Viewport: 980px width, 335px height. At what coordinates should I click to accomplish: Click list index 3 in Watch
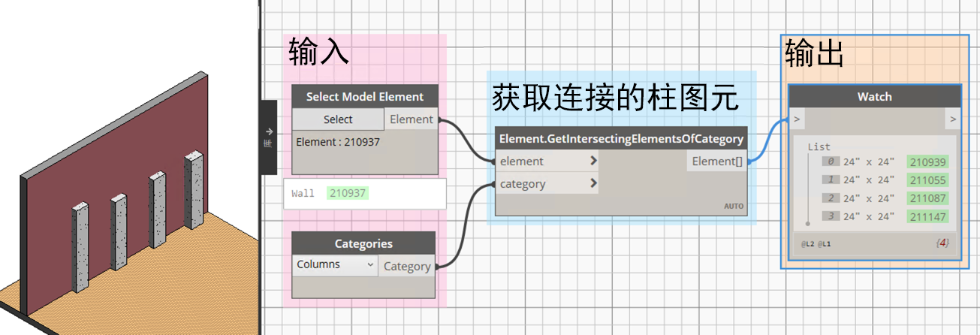(829, 216)
